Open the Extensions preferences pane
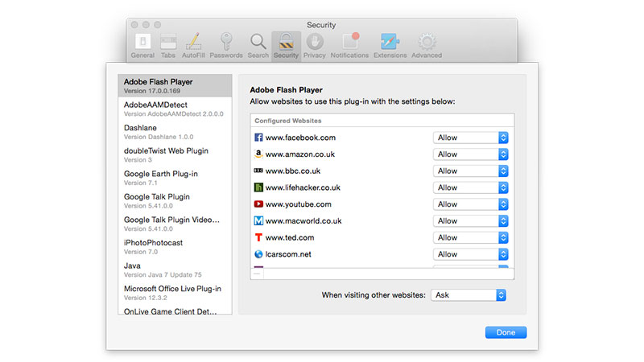 click(x=390, y=46)
